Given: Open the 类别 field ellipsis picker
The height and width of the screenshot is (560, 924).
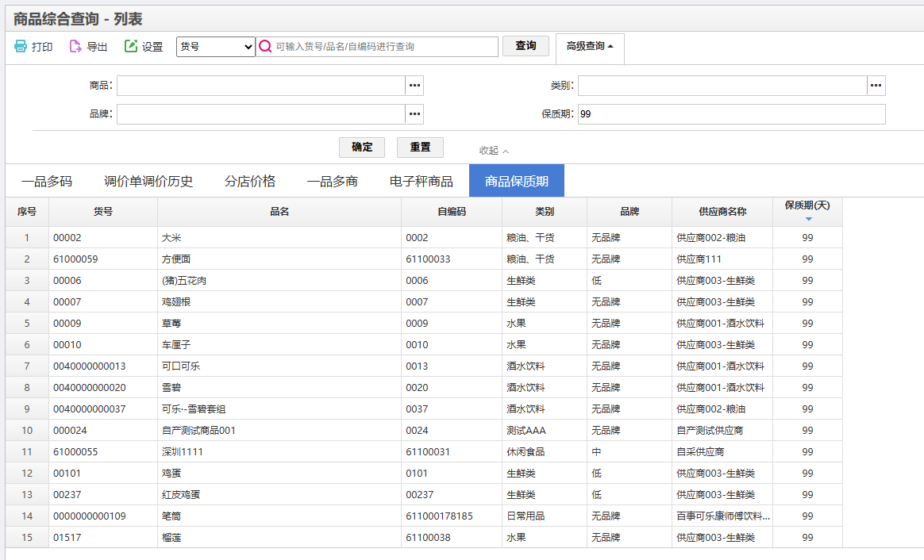Looking at the screenshot, I should [876, 86].
